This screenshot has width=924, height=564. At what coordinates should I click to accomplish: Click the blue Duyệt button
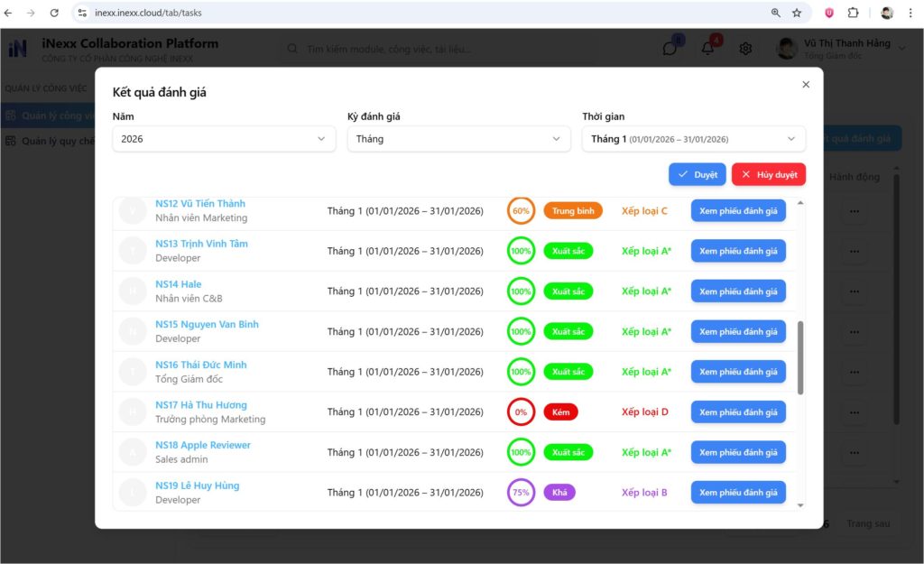697,174
